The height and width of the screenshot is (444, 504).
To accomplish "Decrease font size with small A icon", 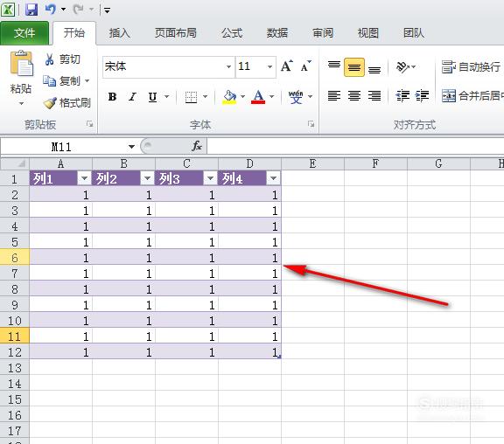I will tap(305, 66).
